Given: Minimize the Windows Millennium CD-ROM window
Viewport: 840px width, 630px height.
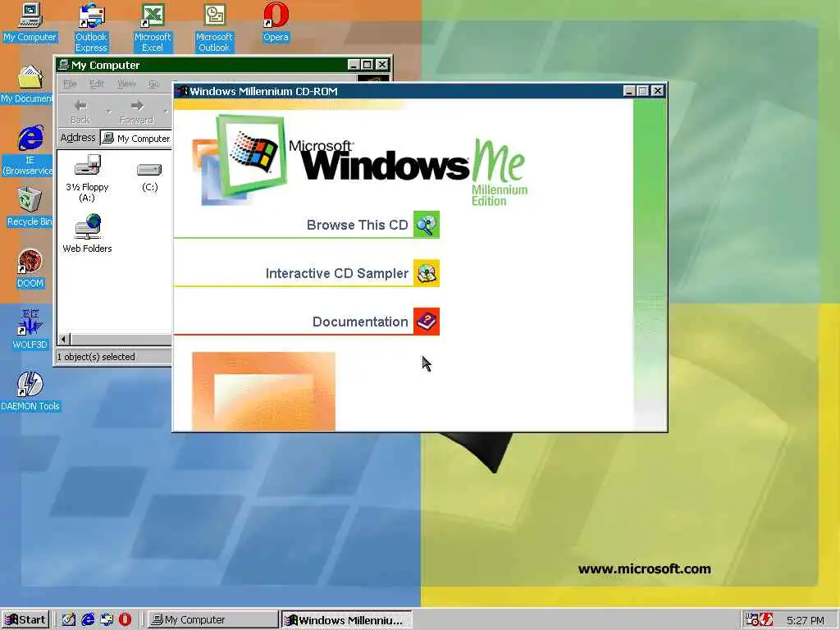Looking at the screenshot, I should [629, 91].
